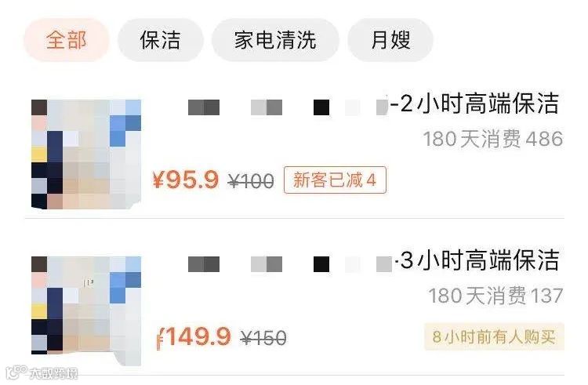Click the crossed-out ¥100 original price
The width and height of the screenshot is (588, 385).
pyautogui.click(x=251, y=181)
